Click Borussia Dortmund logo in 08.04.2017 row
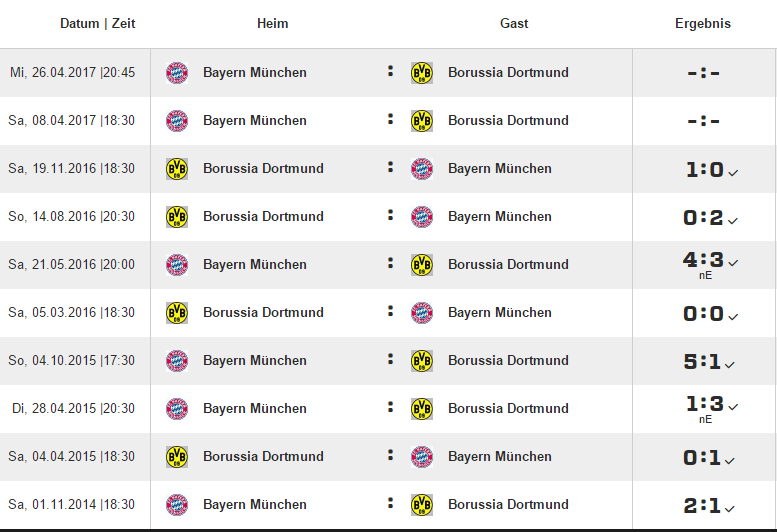The height and width of the screenshot is (532, 777). click(x=422, y=121)
